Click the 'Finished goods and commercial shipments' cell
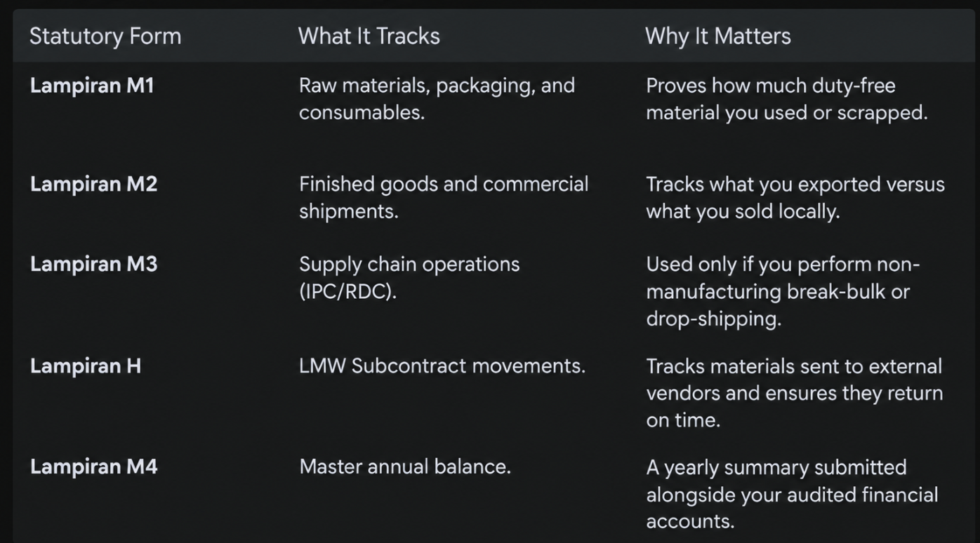This screenshot has width=980, height=543. tap(444, 197)
